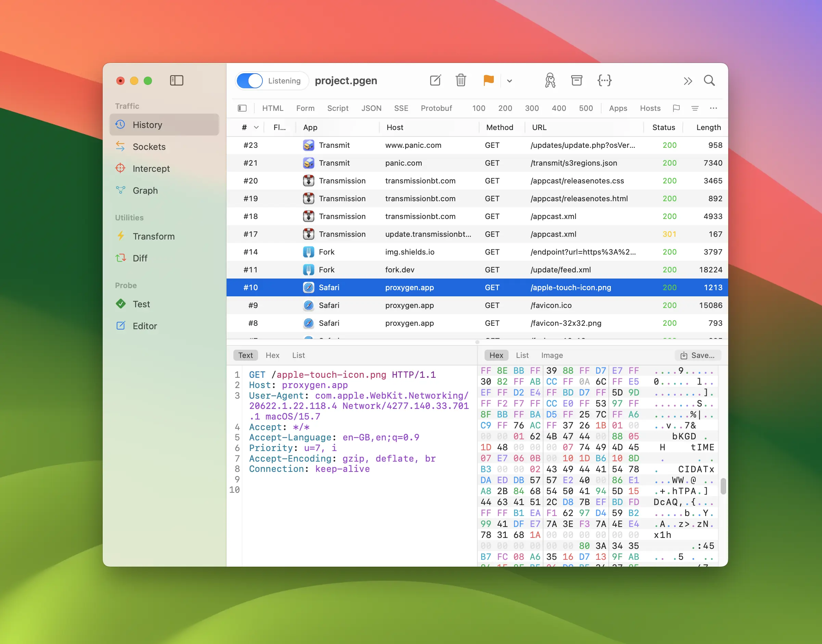Click Safari icon in row #9

(x=308, y=306)
